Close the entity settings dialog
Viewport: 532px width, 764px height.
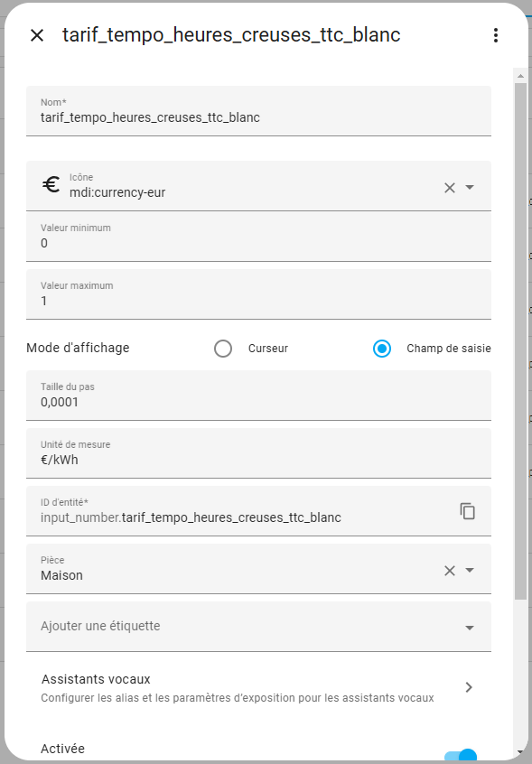pyautogui.click(x=37, y=35)
